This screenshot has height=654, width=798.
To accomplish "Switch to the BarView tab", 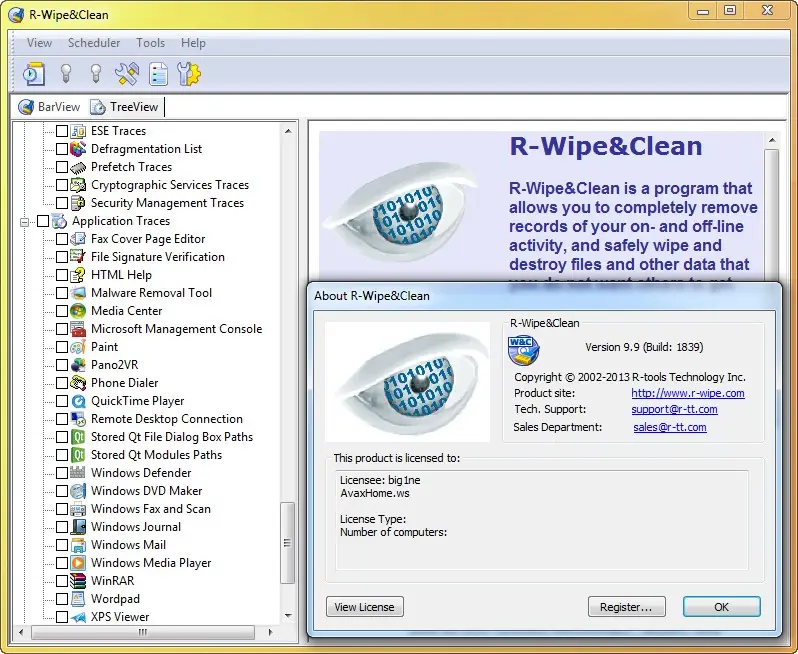I will click(49, 107).
